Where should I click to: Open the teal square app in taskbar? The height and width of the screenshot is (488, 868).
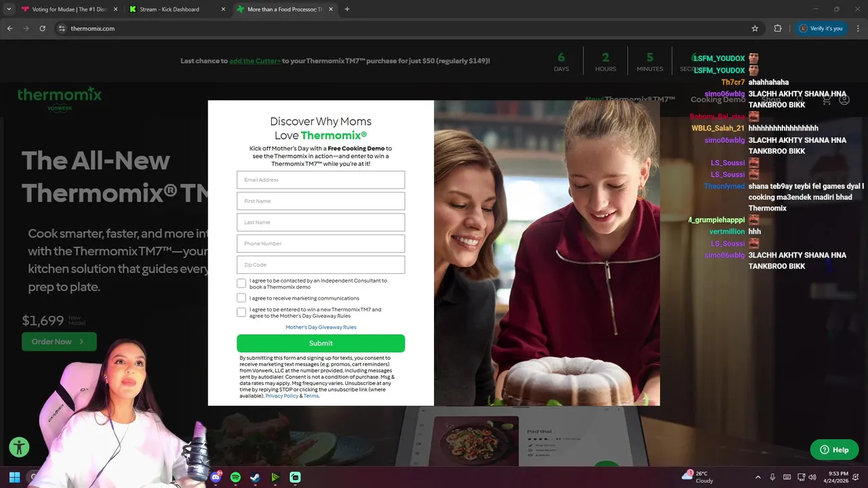(x=295, y=477)
